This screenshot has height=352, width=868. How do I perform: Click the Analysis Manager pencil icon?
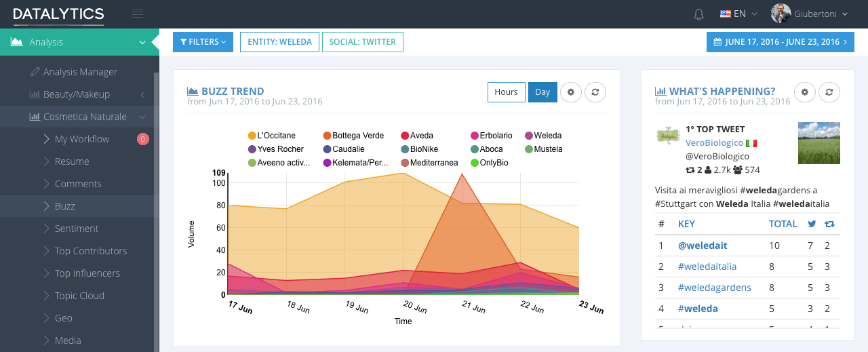pyautogui.click(x=35, y=72)
